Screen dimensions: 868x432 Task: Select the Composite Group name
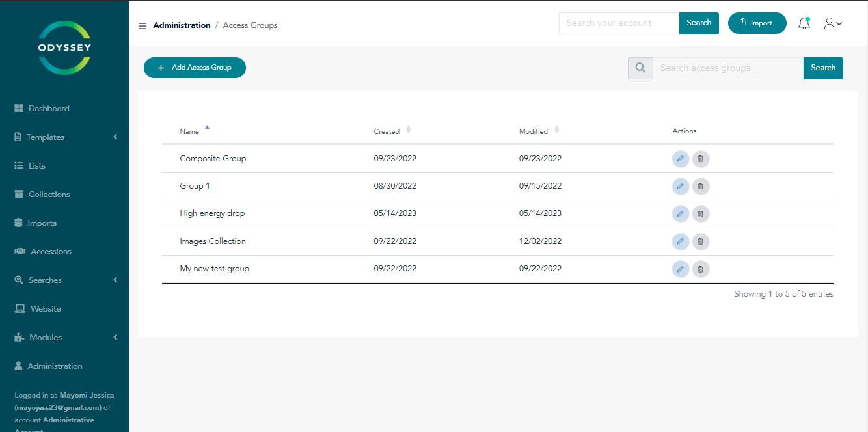point(213,159)
